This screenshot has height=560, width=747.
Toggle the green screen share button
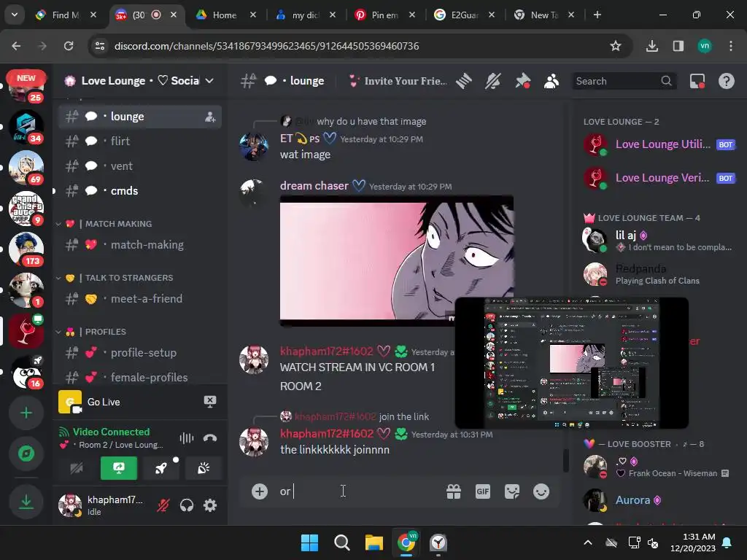[119, 469]
